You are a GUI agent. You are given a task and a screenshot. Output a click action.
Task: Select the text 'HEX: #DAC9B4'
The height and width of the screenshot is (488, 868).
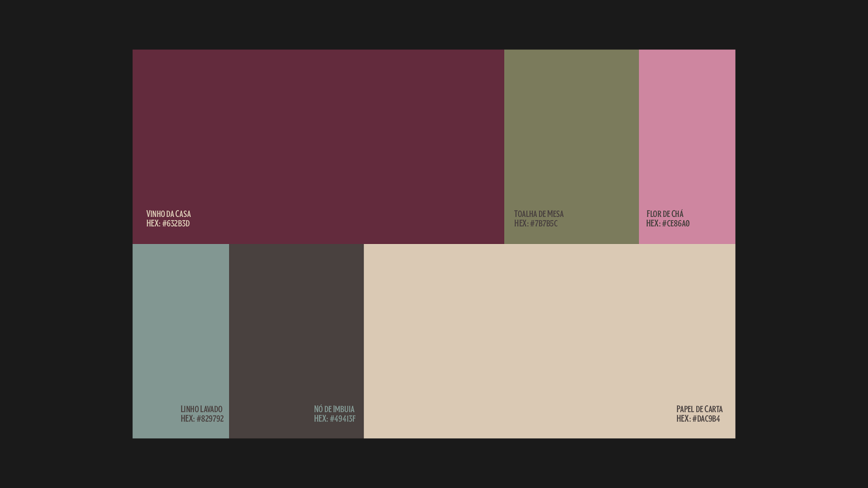[698, 419]
